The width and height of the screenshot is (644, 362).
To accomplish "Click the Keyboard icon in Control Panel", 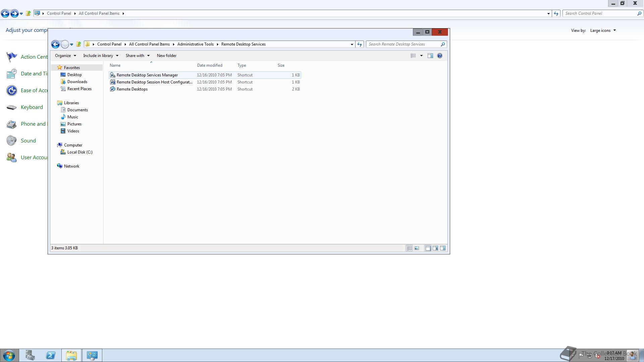I will 11,107.
